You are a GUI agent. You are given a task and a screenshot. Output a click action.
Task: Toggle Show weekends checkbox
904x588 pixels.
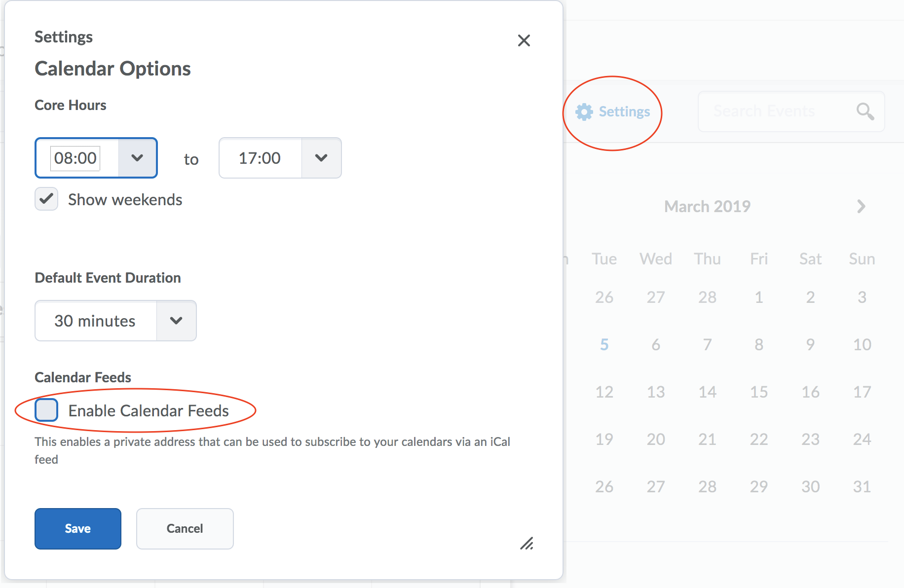46,199
